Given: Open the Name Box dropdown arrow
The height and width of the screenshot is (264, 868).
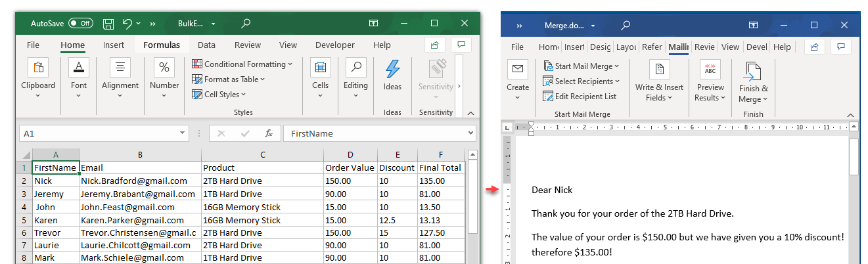Looking at the screenshot, I should (183, 133).
